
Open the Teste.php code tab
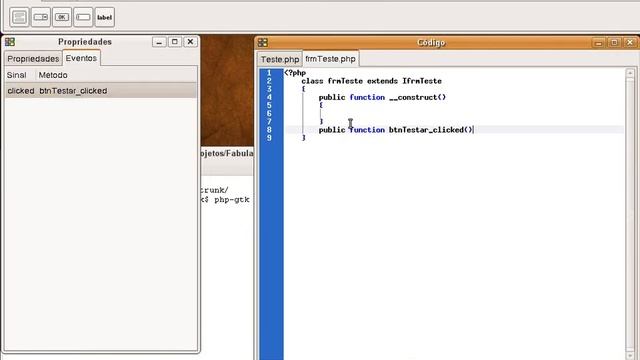[280, 59]
